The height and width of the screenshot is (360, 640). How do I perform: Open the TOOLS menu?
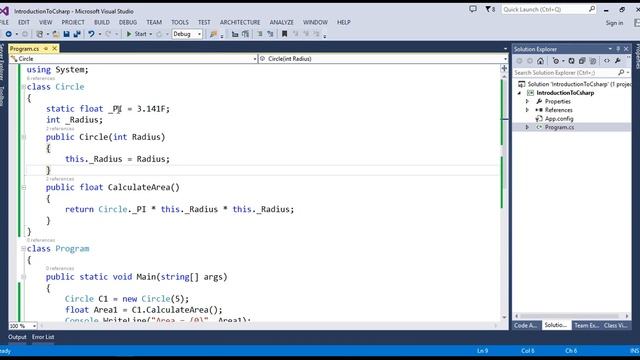click(x=180, y=22)
